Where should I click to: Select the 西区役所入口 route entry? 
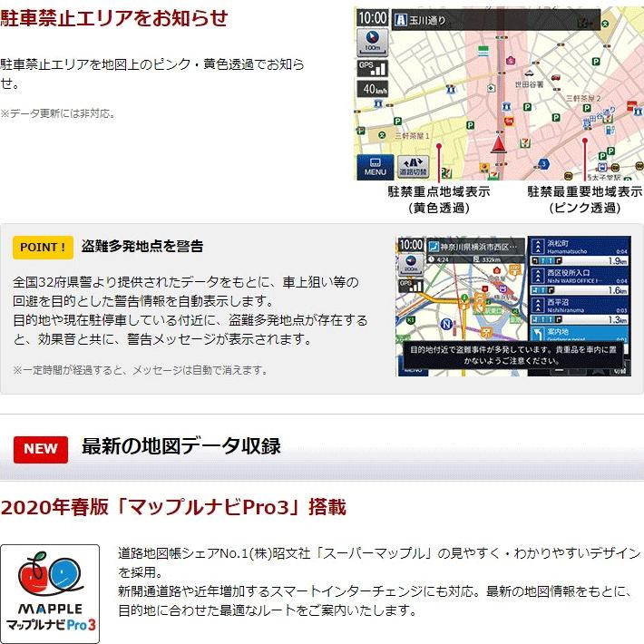(x=579, y=278)
